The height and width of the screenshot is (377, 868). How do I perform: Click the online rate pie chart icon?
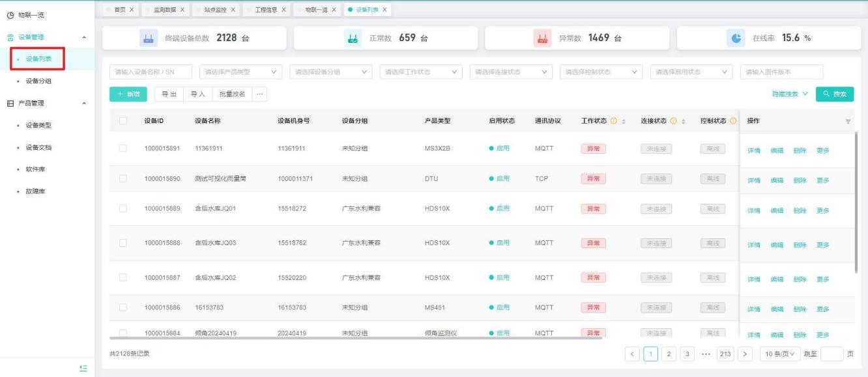click(x=733, y=38)
